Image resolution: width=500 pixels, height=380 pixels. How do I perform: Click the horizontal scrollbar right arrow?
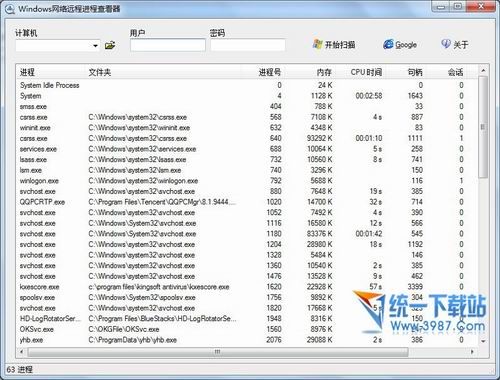[472, 352]
